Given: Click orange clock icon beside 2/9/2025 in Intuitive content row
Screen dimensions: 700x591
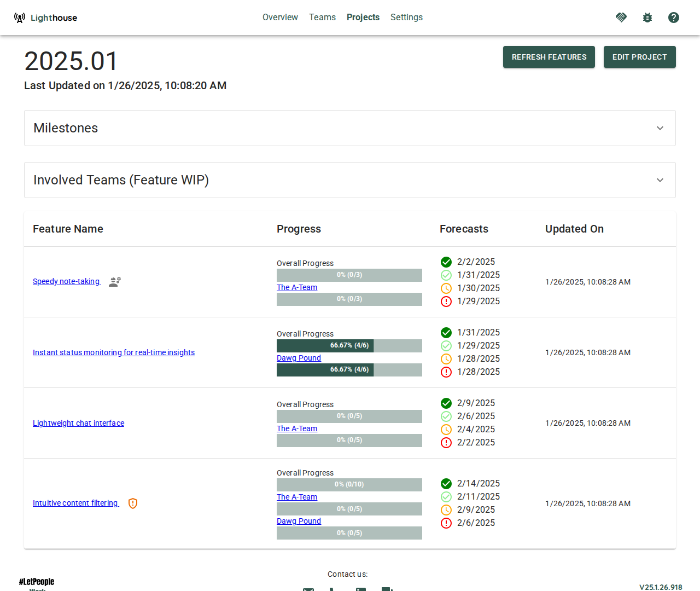Looking at the screenshot, I should (446, 510).
